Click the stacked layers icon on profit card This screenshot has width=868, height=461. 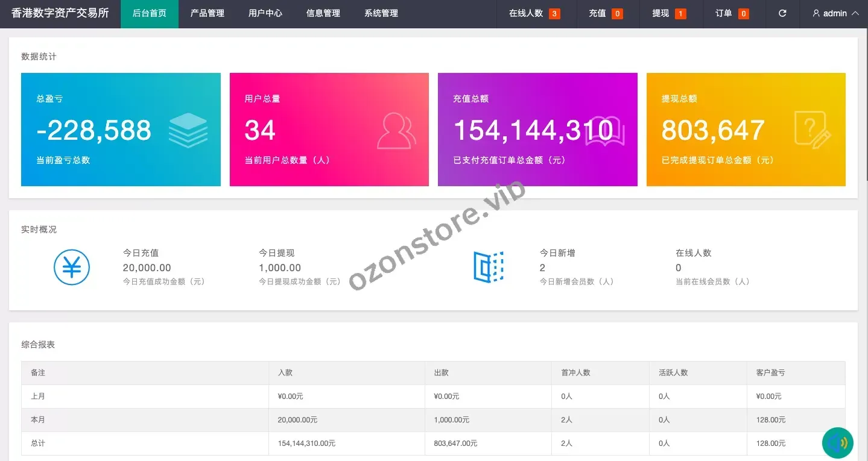188,130
